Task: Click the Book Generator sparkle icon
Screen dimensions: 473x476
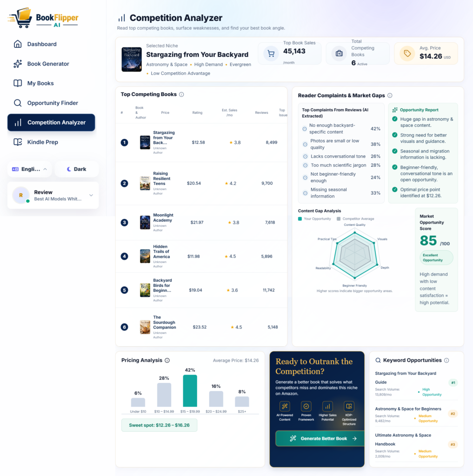Action: 18,64
